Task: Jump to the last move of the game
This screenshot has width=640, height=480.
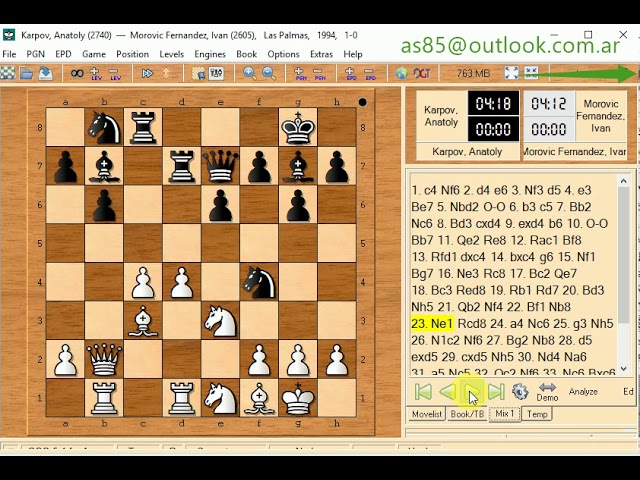Action: click(496, 392)
